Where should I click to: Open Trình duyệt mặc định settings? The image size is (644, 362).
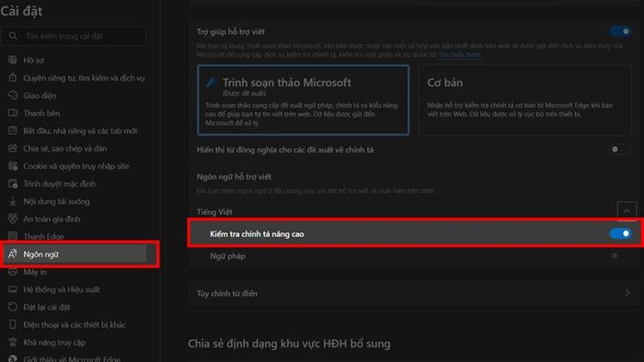click(59, 184)
